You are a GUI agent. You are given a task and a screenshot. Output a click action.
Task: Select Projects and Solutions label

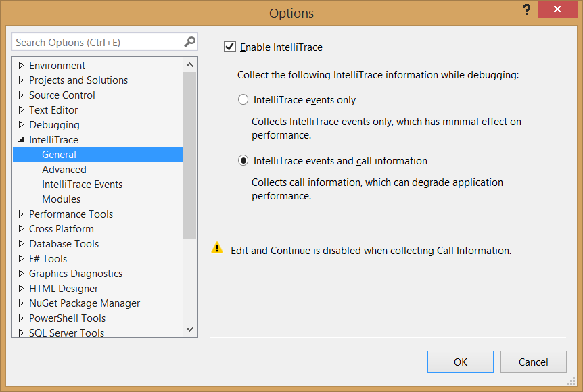point(78,80)
